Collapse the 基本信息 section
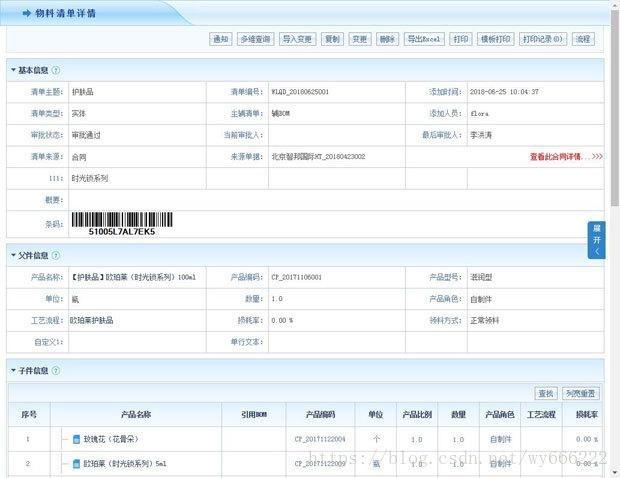The width and height of the screenshot is (620, 478). pyautogui.click(x=14, y=70)
